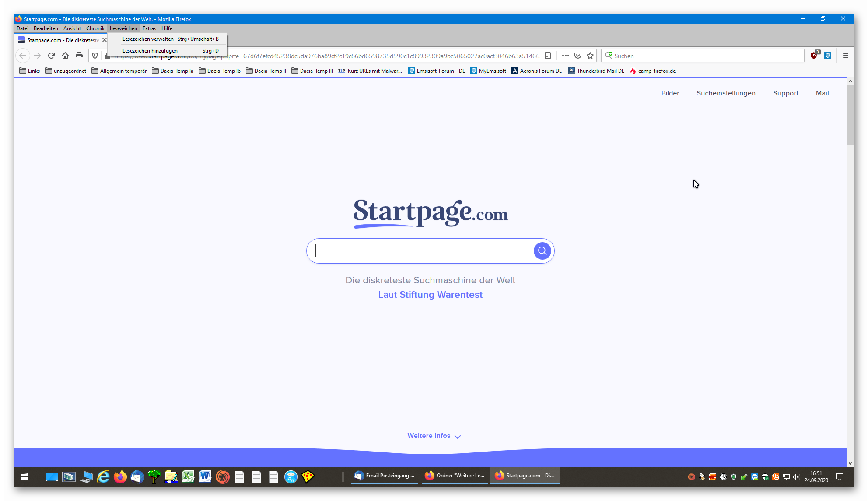Choose Lesezeichen hinzufügen from the menu
The width and height of the screenshot is (868, 501).
(150, 51)
